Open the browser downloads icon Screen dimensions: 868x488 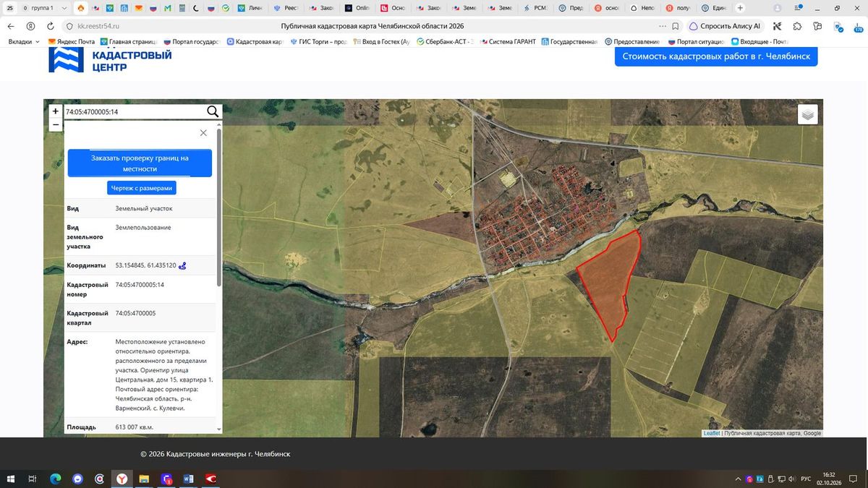(x=859, y=26)
